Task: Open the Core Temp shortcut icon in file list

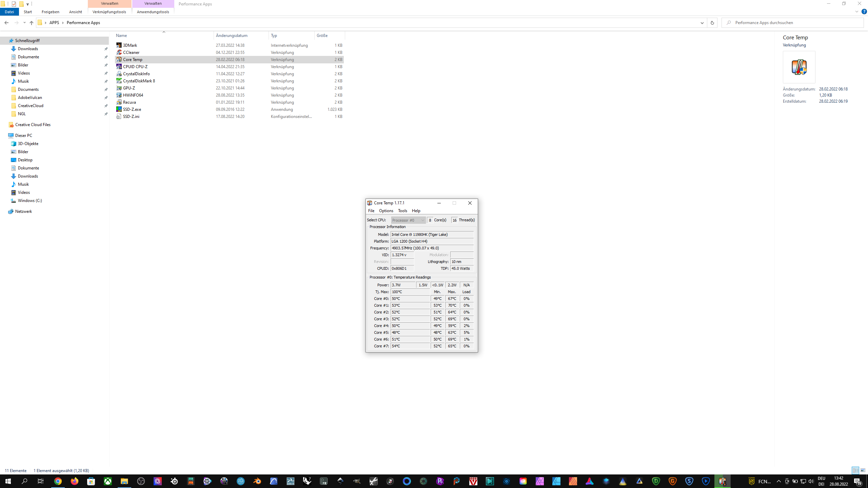Action: pyautogui.click(x=119, y=59)
